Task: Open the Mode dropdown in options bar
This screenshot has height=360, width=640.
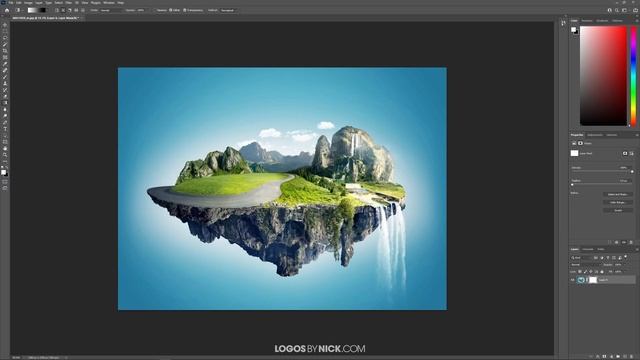Action: 111,10
